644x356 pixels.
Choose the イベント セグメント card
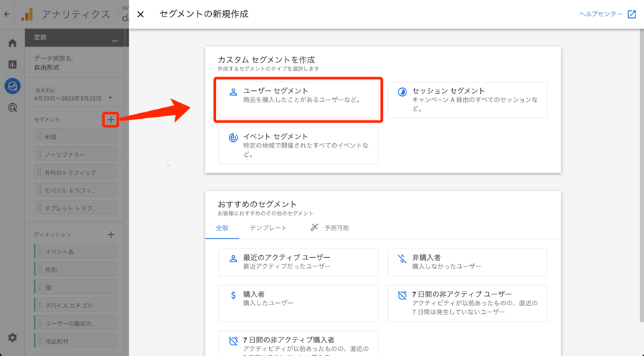tap(298, 145)
